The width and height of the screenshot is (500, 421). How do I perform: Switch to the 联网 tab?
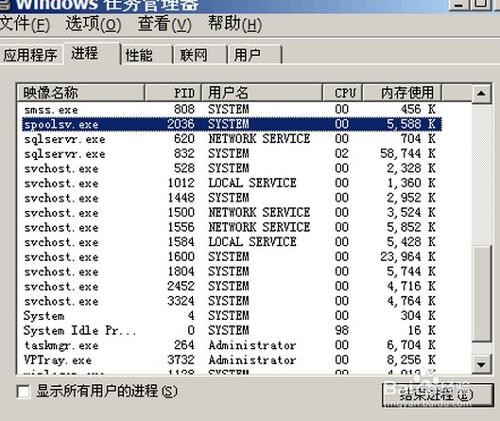pyautogui.click(x=200, y=55)
